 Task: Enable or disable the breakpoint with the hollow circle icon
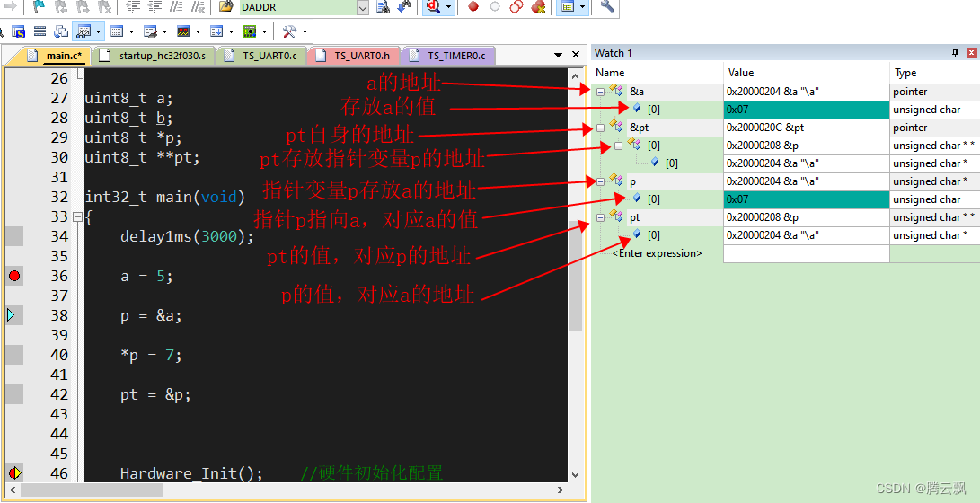point(494,7)
